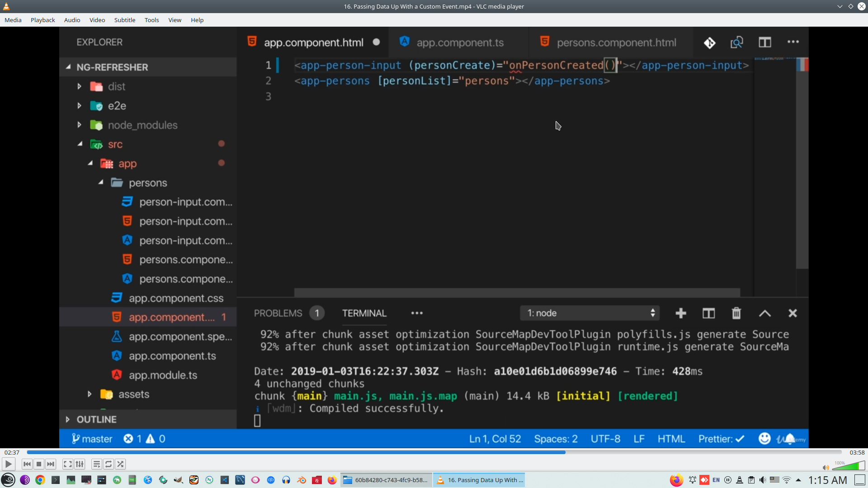Show extended settings equalizer panel
Image resolution: width=868 pixels, height=488 pixels.
coord(80,464)
